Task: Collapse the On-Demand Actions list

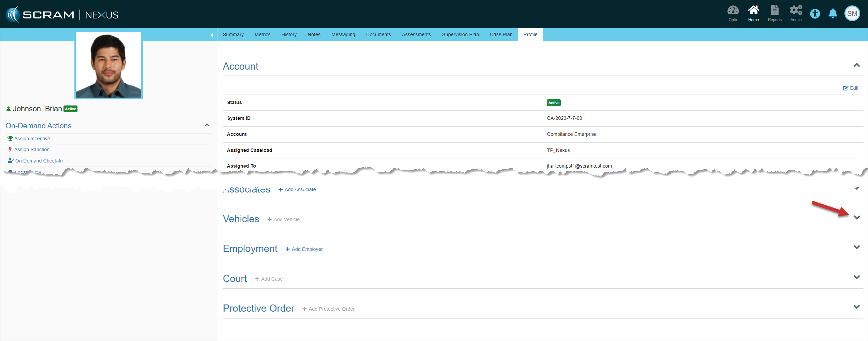Action: 207,125
